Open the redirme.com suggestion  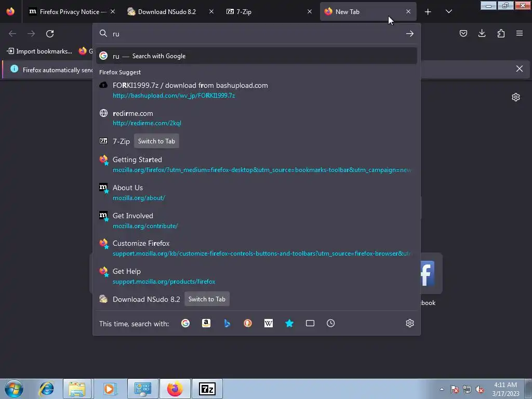[257, 118]
